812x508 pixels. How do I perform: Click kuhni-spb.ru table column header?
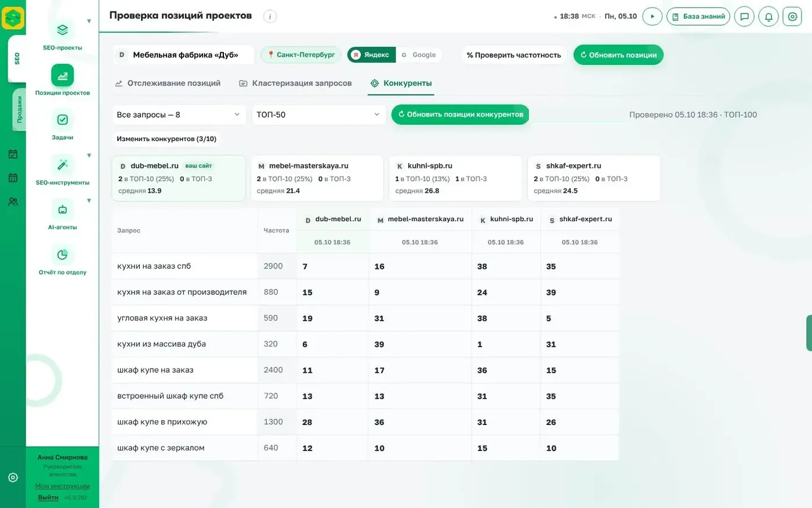click(506, 219)
